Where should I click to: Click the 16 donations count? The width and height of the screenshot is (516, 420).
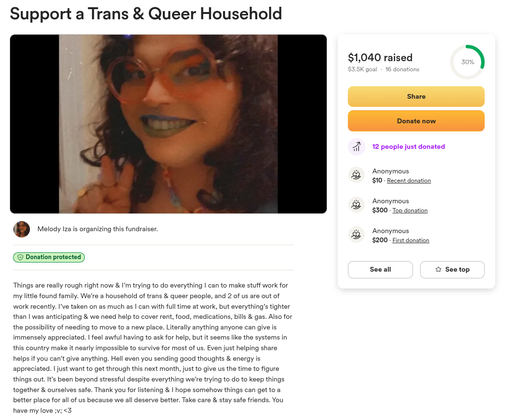(x=402, y=69)
